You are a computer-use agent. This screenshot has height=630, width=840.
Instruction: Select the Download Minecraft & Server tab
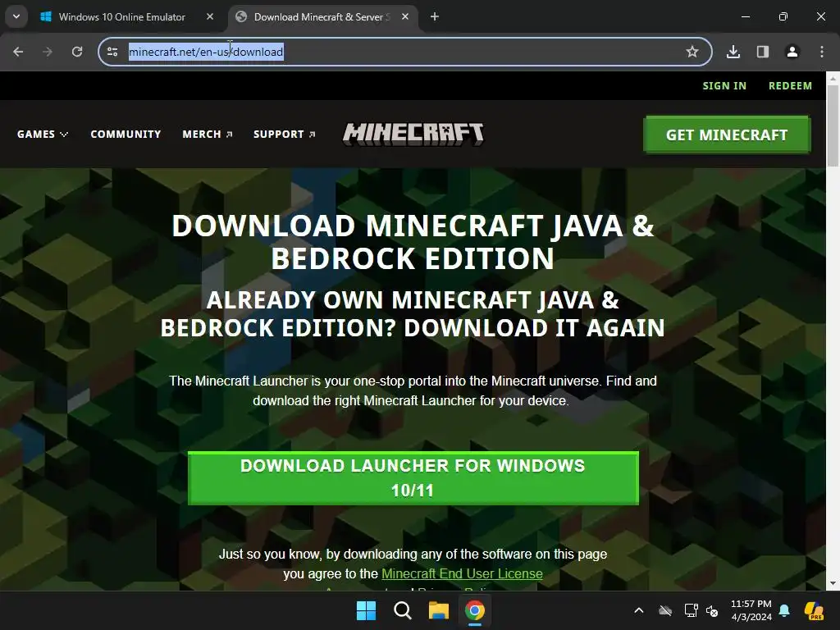point(322,16)
